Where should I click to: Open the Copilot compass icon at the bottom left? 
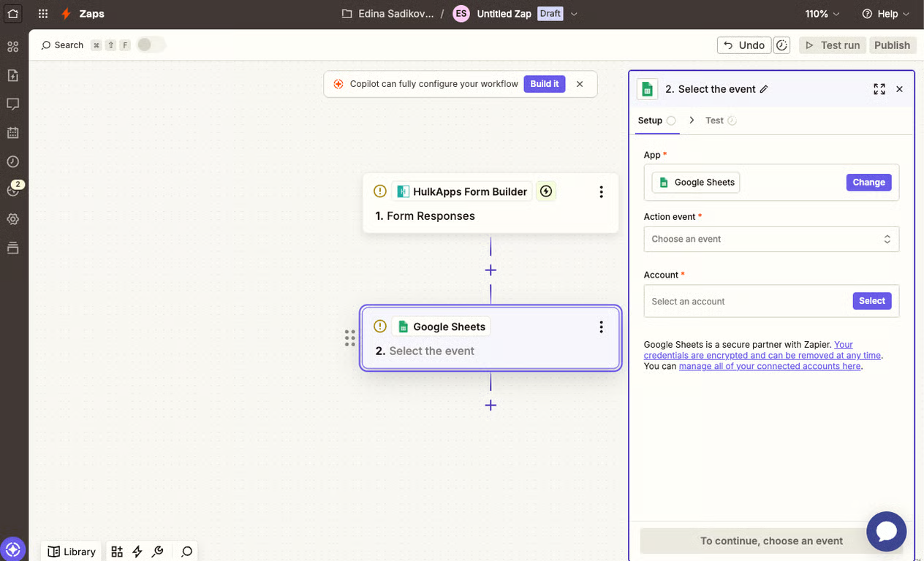pos(12,549)
